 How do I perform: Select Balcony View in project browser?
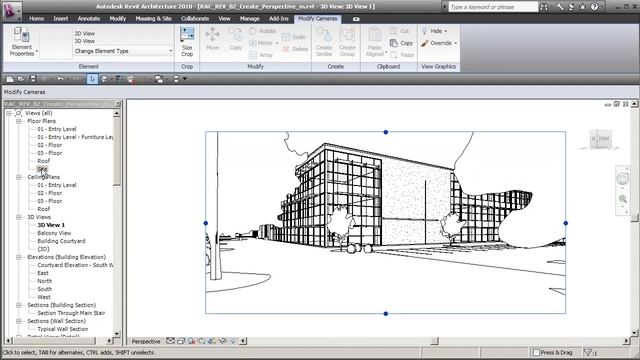coord(54,233)
